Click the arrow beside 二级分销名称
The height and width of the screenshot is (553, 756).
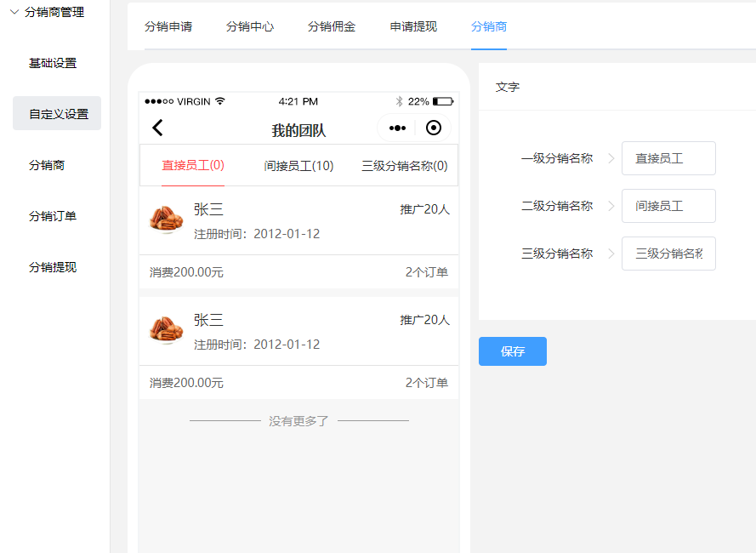[611, 206]
